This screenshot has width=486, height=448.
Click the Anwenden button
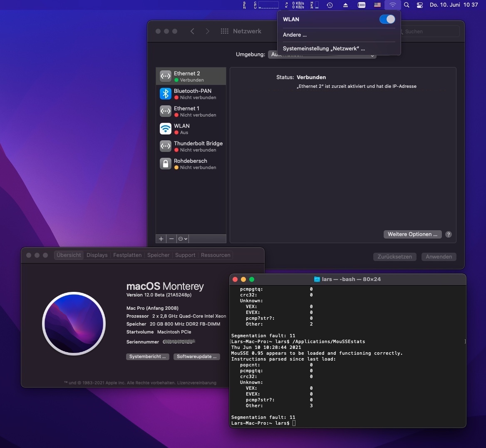coord(439,256)
